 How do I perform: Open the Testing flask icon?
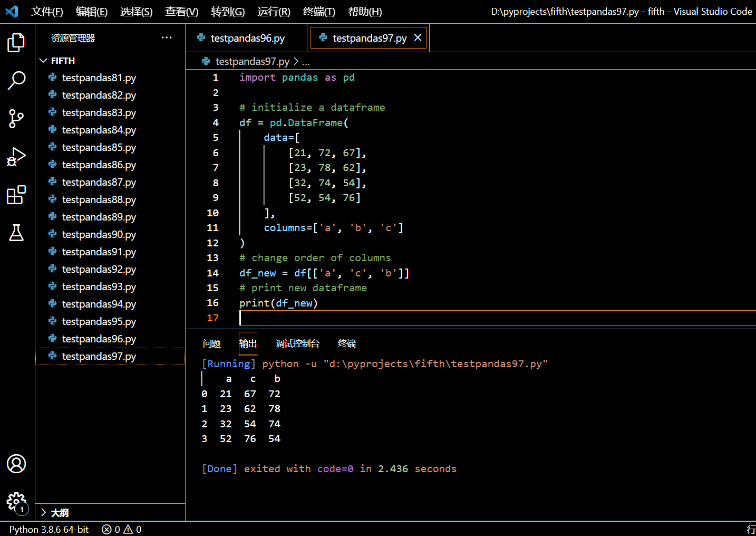pyautogui.click(x=16, y=233)
